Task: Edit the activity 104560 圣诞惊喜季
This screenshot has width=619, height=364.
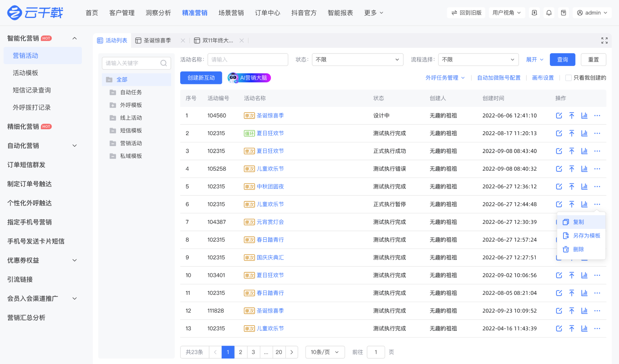Action: tap(559, 116)
